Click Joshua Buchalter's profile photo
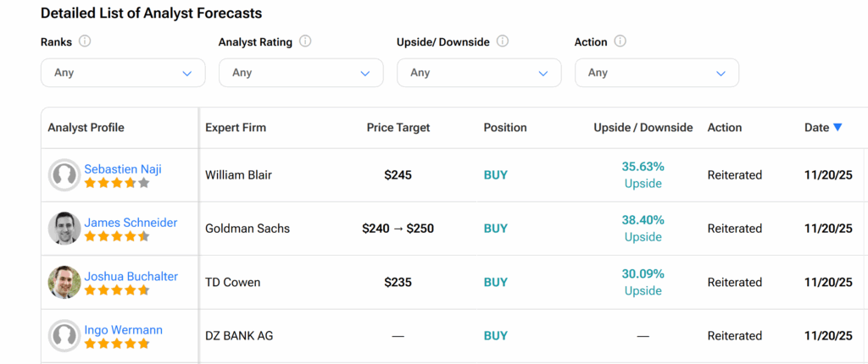Viewport: 868px width, 364px height. (64, 282)
